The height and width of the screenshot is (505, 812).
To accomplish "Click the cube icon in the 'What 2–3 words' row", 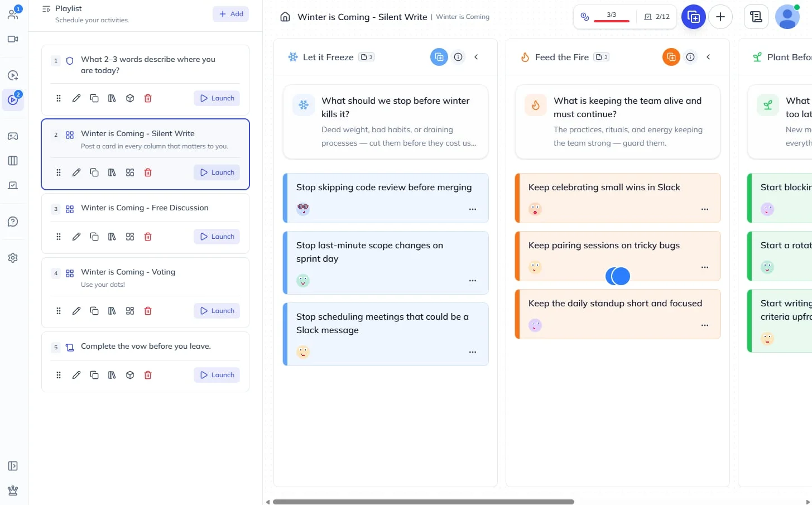I will click(130, 98).
